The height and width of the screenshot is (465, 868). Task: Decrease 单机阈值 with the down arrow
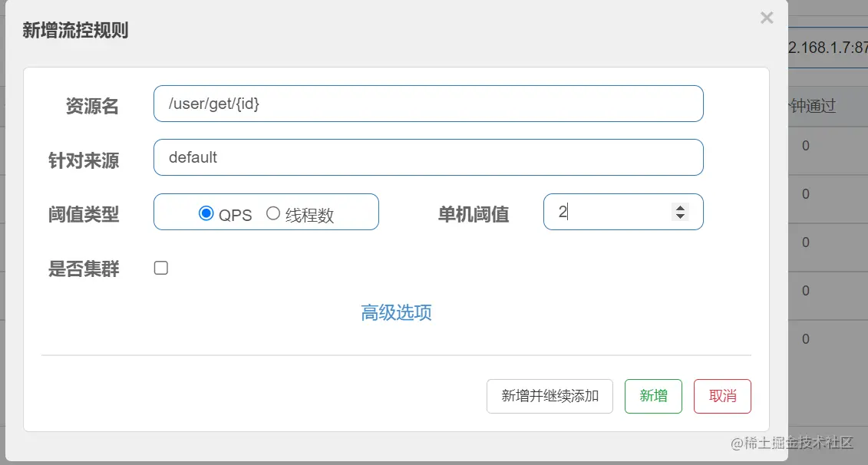pyautogui.click(x=680, y=216)
